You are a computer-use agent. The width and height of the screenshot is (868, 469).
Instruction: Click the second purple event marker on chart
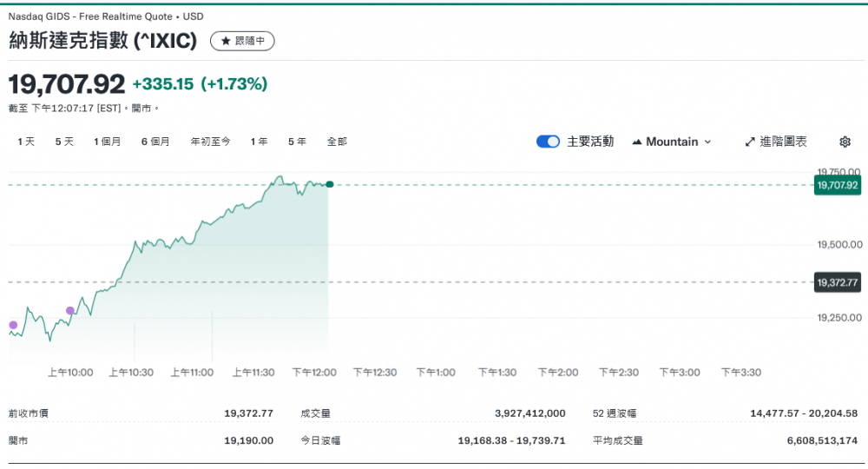(70, 310)
